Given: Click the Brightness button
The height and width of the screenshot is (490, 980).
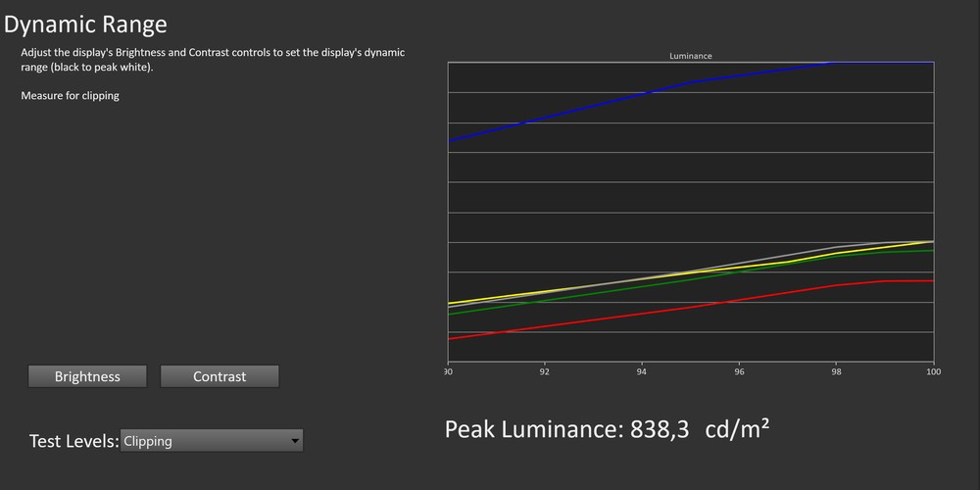Looking at the screenshot, I should pos(87,376).
